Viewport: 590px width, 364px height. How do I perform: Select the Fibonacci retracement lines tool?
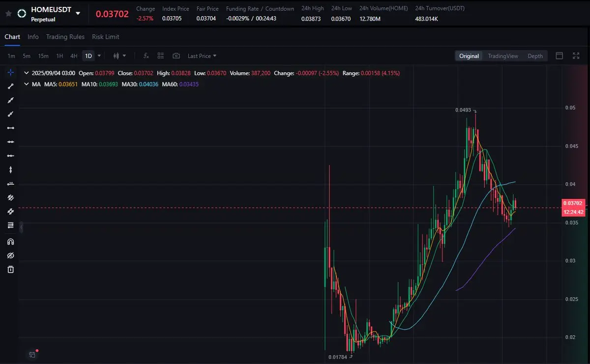click(11, 225)
